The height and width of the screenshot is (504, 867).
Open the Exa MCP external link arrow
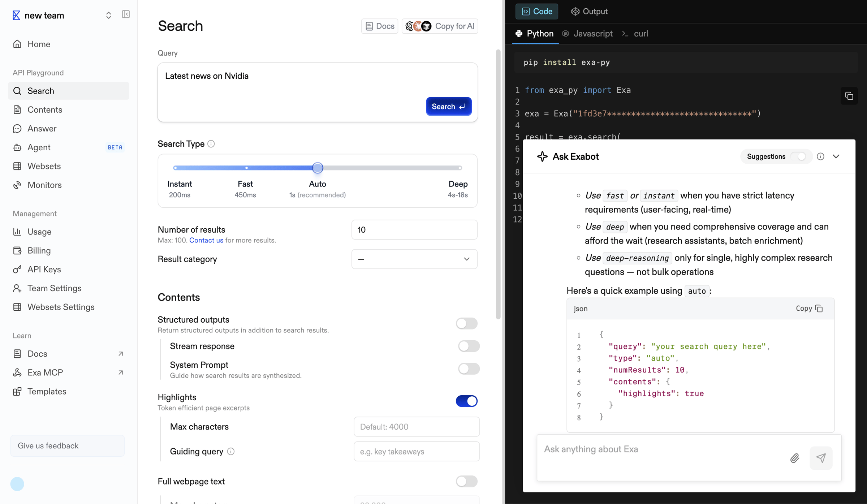point(121,372)
